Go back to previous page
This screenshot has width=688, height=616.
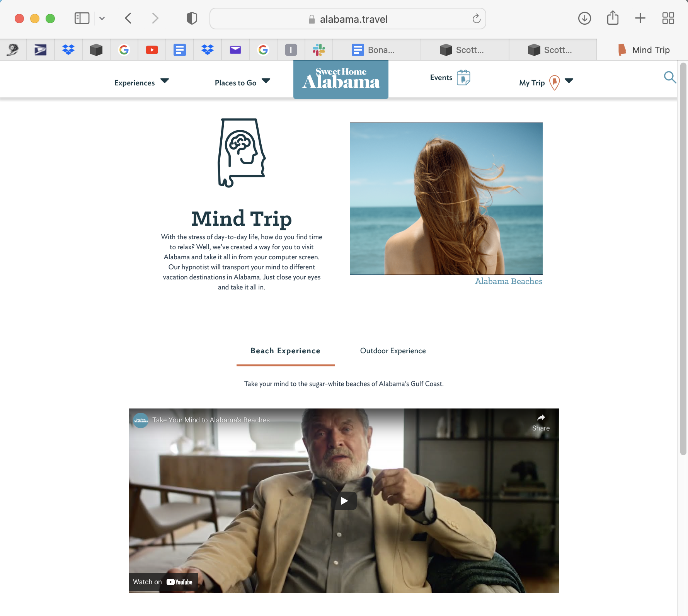[128, 18]
